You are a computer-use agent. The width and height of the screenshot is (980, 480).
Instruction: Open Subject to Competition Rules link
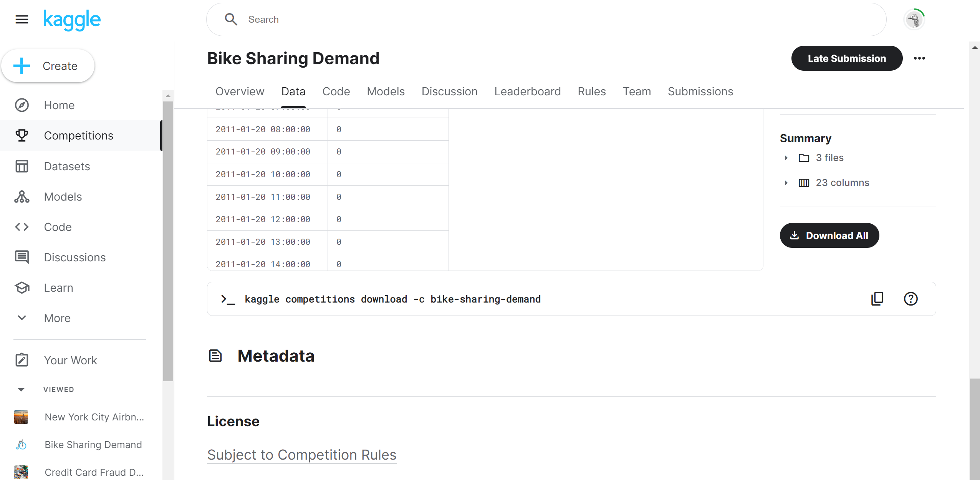pyautogui.click(x=301, y=455)
